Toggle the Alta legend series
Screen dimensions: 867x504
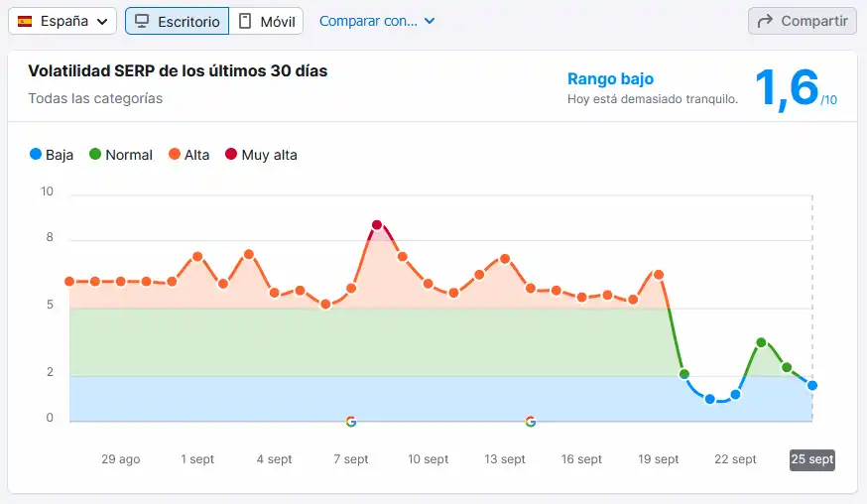click(x=188, y=155)
